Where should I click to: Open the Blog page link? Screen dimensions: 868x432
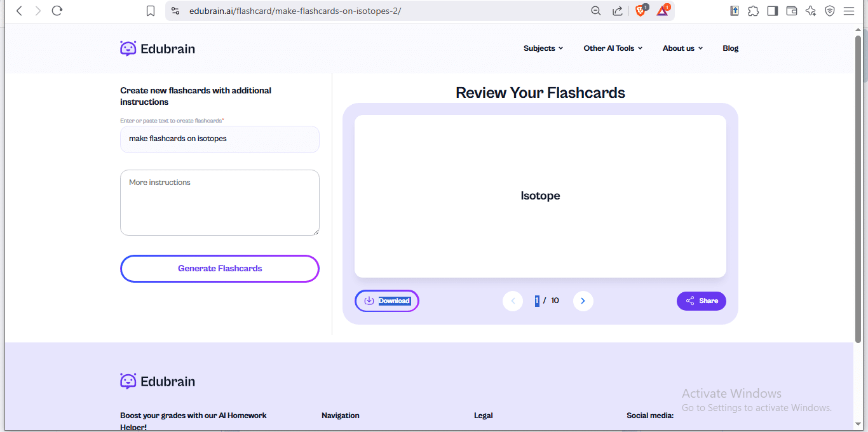click(x=730, y=48)
